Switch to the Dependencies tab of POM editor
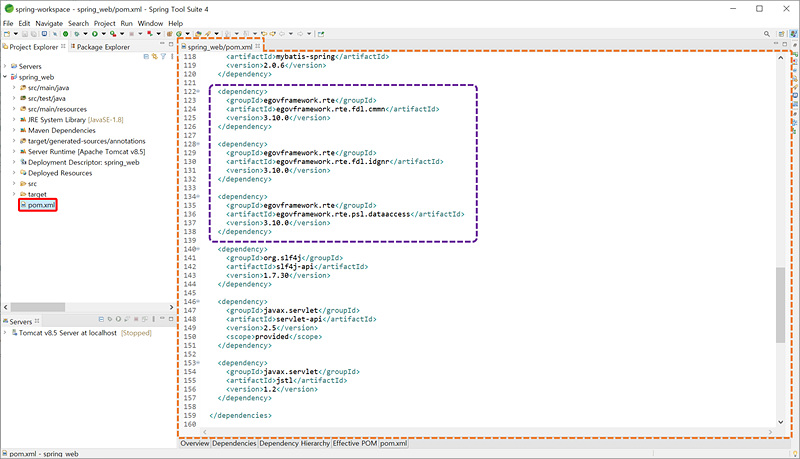This screenshot has height=459, width=800. coord(234,444)
